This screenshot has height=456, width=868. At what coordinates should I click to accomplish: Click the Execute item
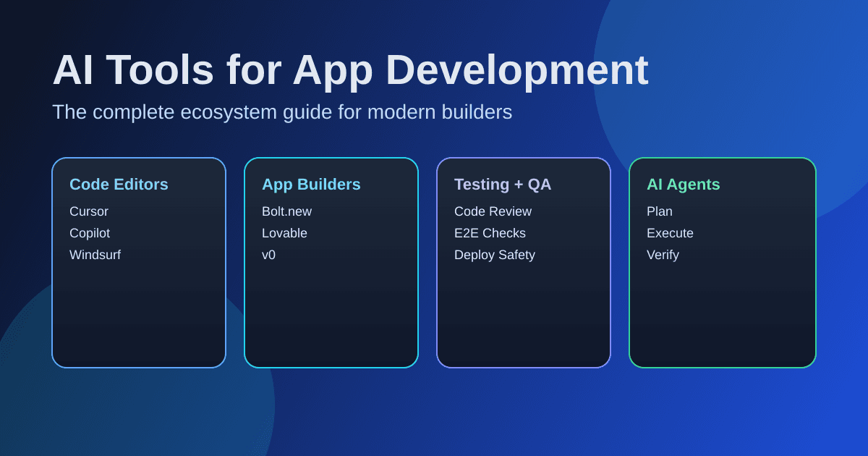tap(670, 233)
